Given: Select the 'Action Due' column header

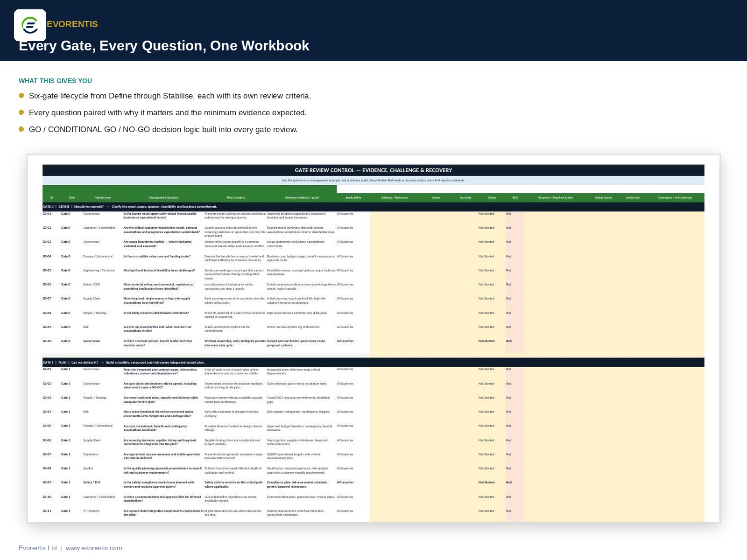Looking at the screenshot, I should tap(633, 197).
